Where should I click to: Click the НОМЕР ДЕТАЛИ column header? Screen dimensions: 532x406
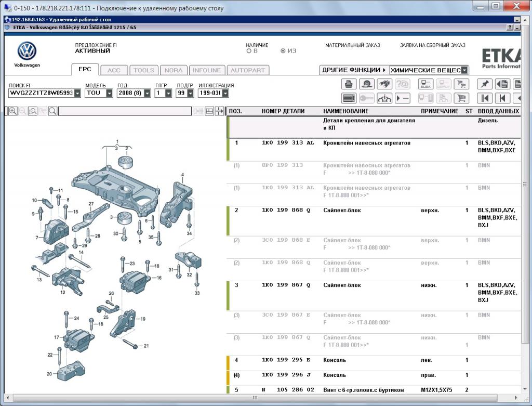(x=283, y=111)
